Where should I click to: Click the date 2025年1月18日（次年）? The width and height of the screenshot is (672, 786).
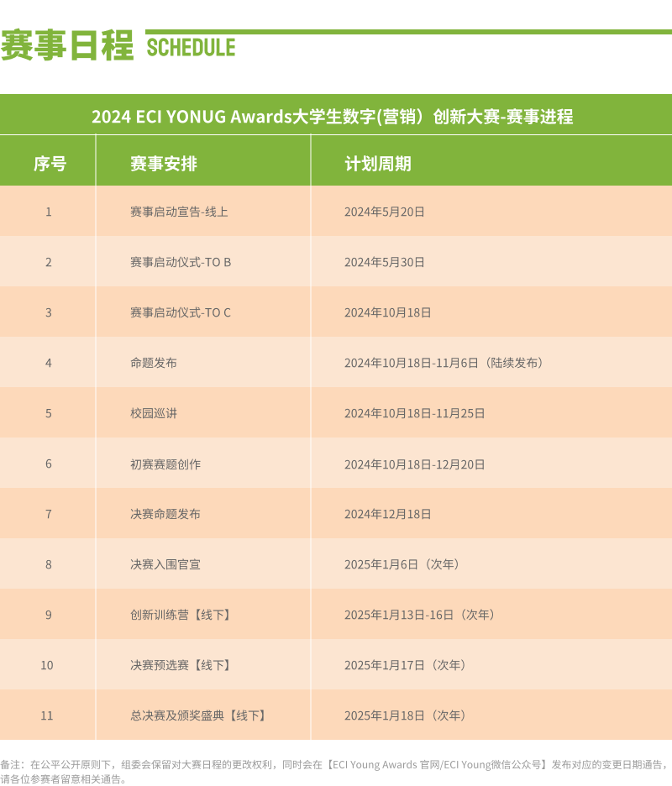(x=405, y=715)
